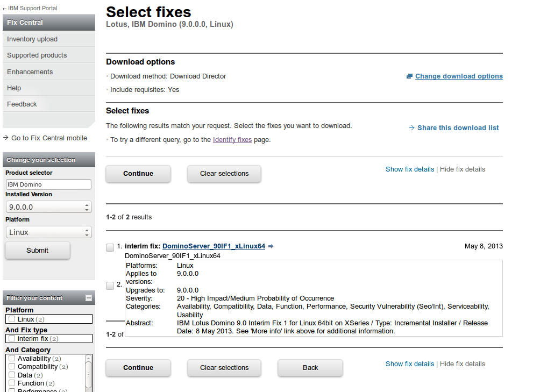Click the Back button
The width and height of the screenshot is (547, 392).
click(x=310, y=368)
